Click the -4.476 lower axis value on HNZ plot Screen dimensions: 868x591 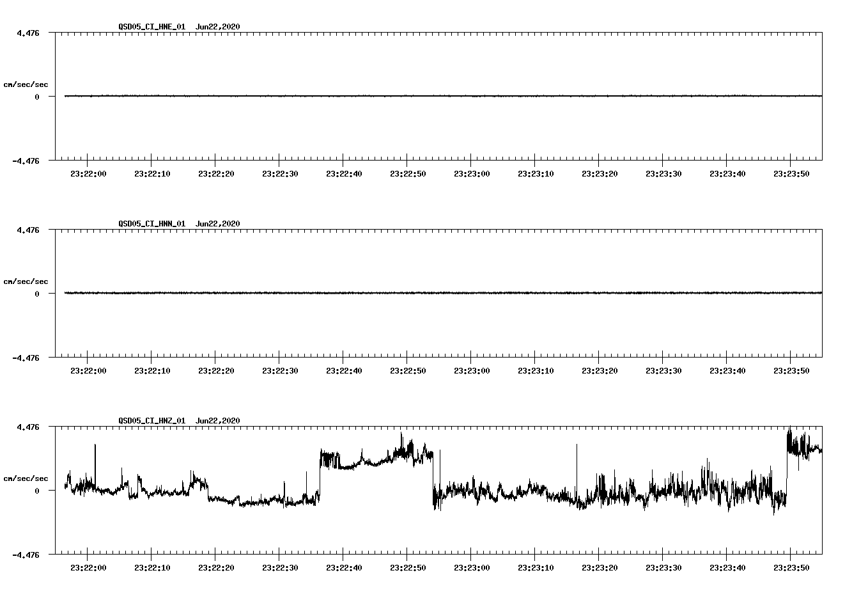pyautogui.click(x=26, y=555)
